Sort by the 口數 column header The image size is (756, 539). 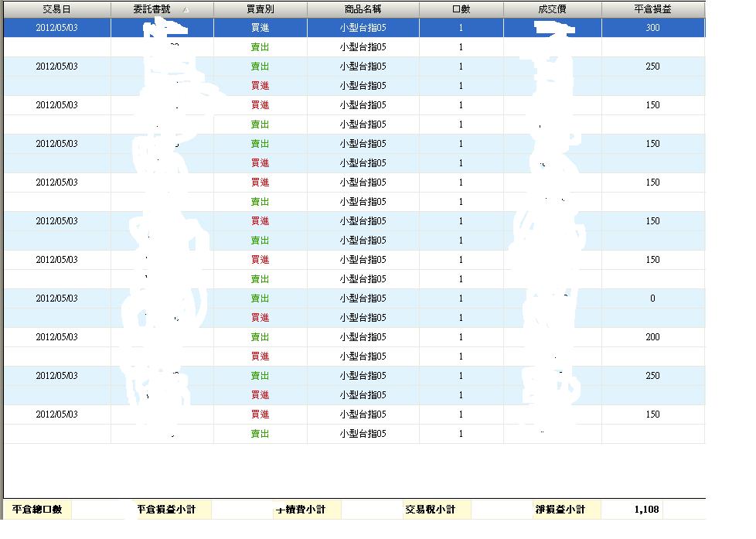click(461, 9)
